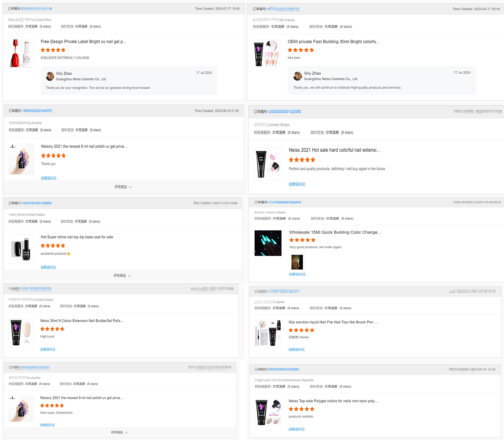
Task: Click 回复该评论 under the 'producto recibido' review
Action: [x=297, y=429]
